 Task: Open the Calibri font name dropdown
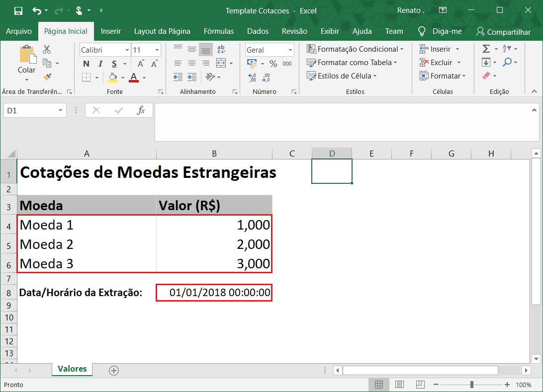(x=127, y=50)
